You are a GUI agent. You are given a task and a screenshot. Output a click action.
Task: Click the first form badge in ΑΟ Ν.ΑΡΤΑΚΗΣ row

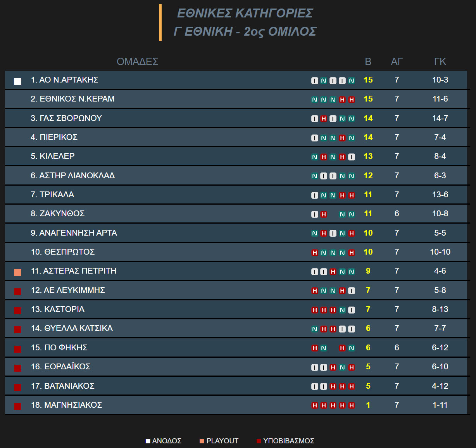315,81
